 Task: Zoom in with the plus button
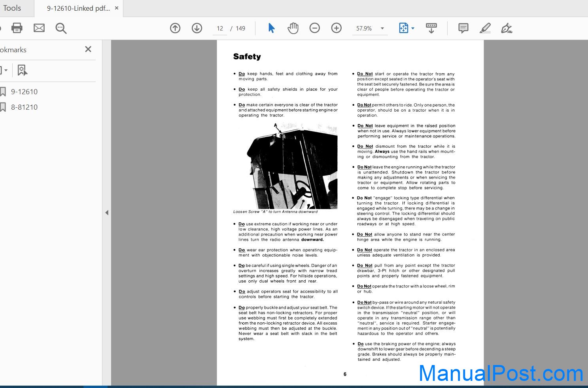(337, 28)
